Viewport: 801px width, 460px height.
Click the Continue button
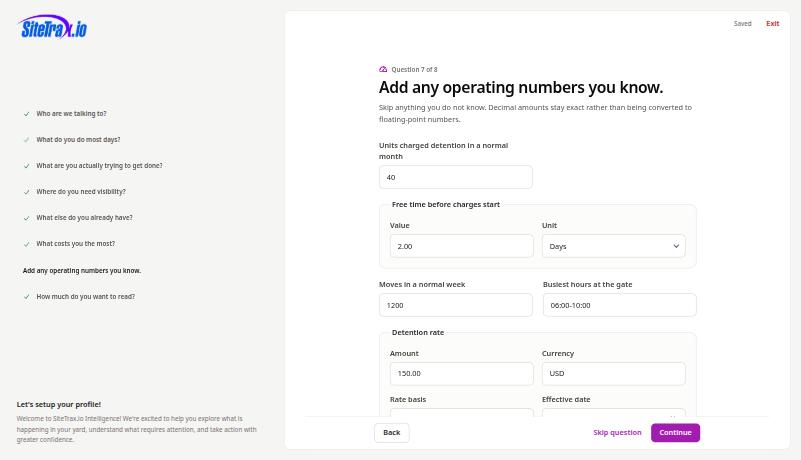coord(675,433)
